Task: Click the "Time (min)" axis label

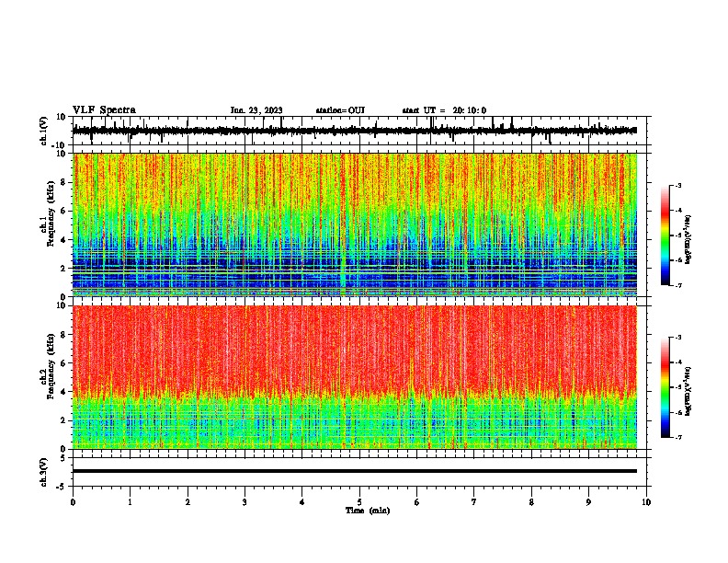Action: click(x=368, y=511)
